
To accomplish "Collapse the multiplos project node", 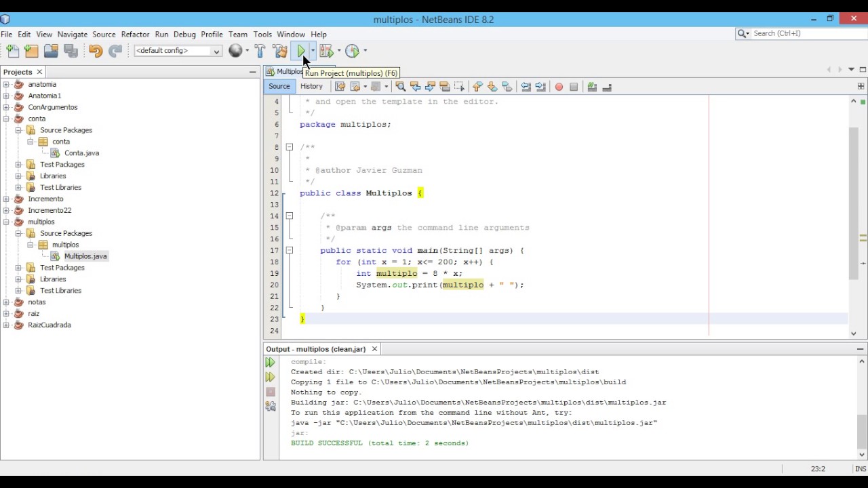I will point(6,222).
